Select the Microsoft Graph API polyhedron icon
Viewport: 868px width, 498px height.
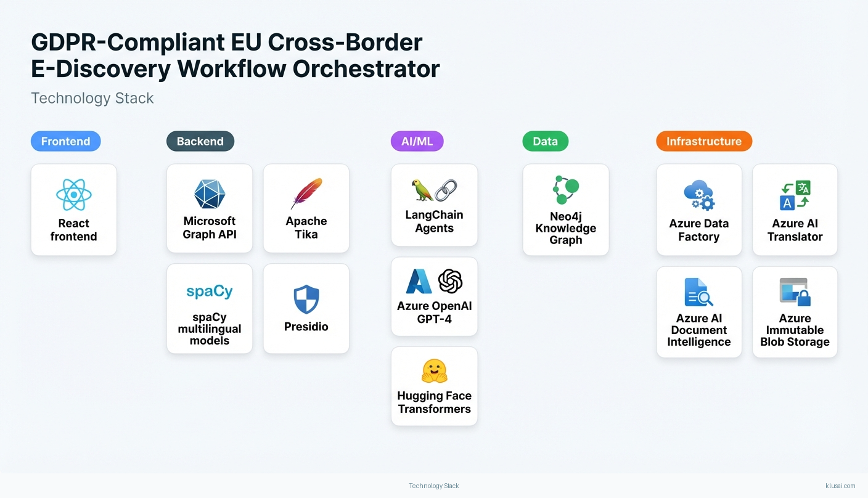210,194
